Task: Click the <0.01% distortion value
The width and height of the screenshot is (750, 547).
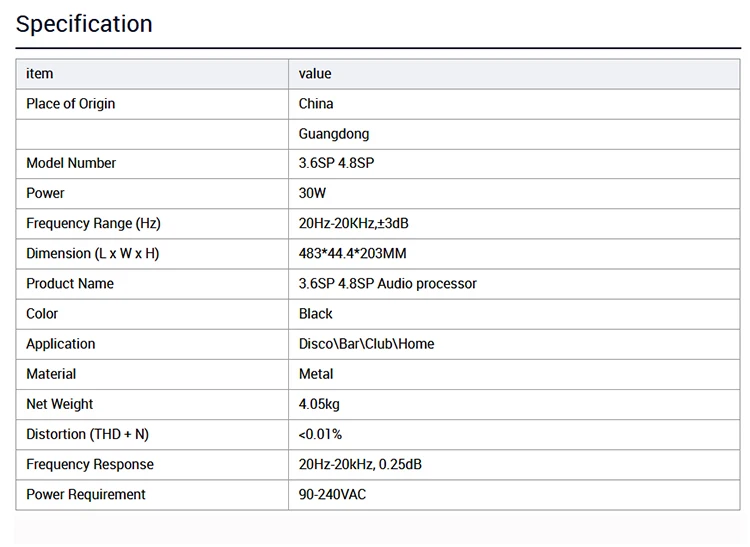Action: 320,434
